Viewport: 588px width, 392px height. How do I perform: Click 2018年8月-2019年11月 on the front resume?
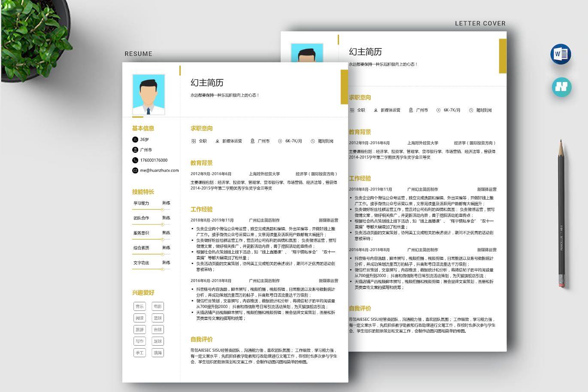[212, 220]
